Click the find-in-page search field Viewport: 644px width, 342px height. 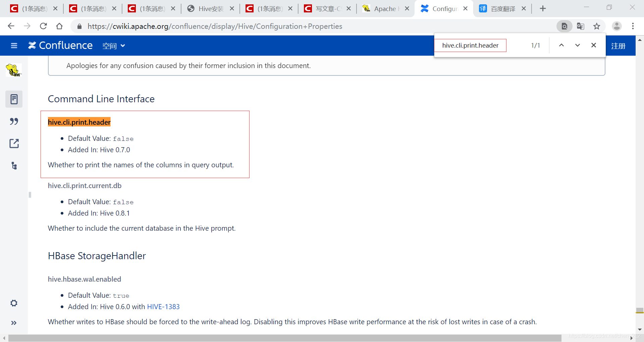tap(470, 45)
